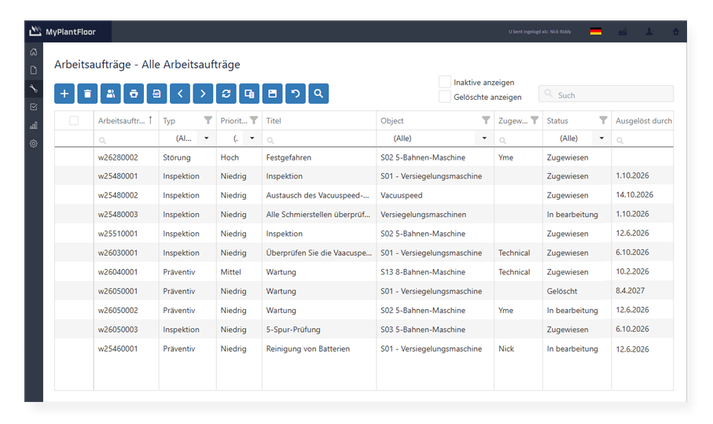Toggle the Gelöschte anzeigen checkbox
The width and height of the screenshot is (713, 424).
[x=445, y=97]
